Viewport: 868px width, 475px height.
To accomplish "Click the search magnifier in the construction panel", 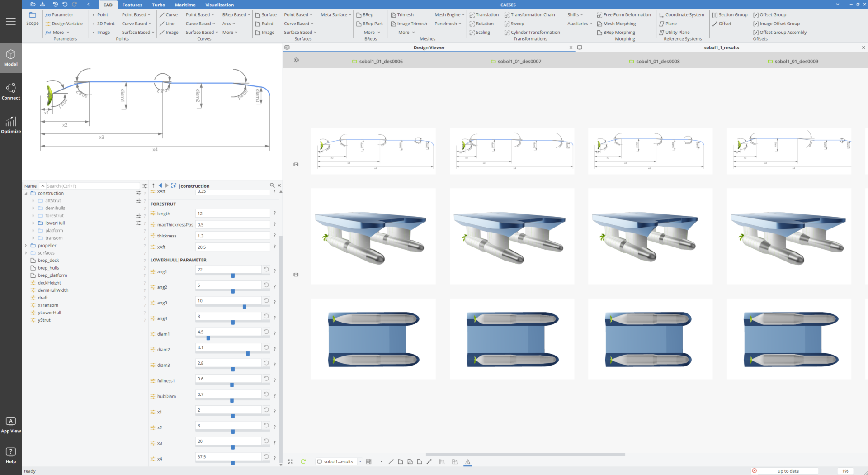I will [272, 185].
